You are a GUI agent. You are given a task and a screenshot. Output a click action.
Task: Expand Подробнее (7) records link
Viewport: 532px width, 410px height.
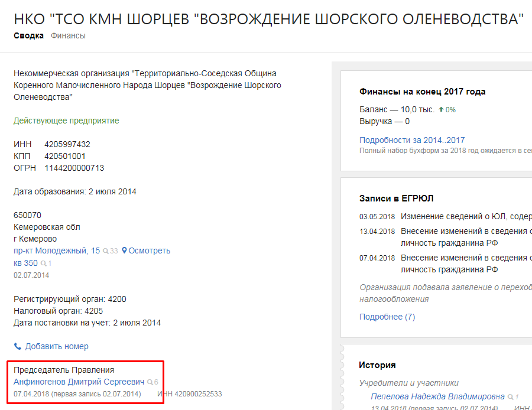[387, 317]
